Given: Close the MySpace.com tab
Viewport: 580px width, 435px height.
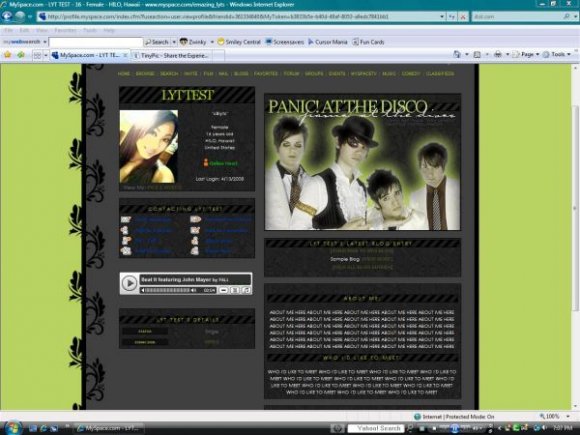Looking at the screenshot, I should coord(125,55).
